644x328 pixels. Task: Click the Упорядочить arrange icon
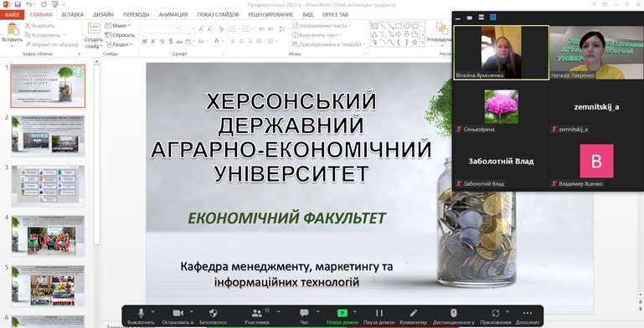(442, 28)
